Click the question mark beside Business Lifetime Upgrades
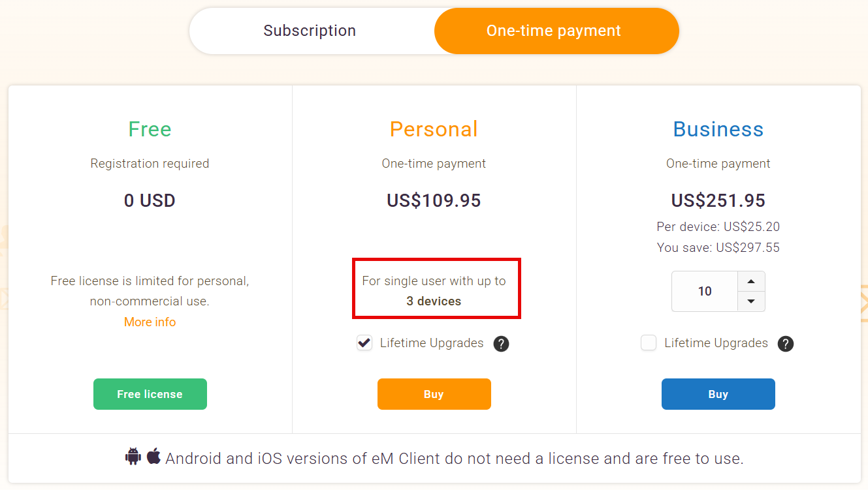The height and width of the screenshot is (490, 868). point(786,344)
